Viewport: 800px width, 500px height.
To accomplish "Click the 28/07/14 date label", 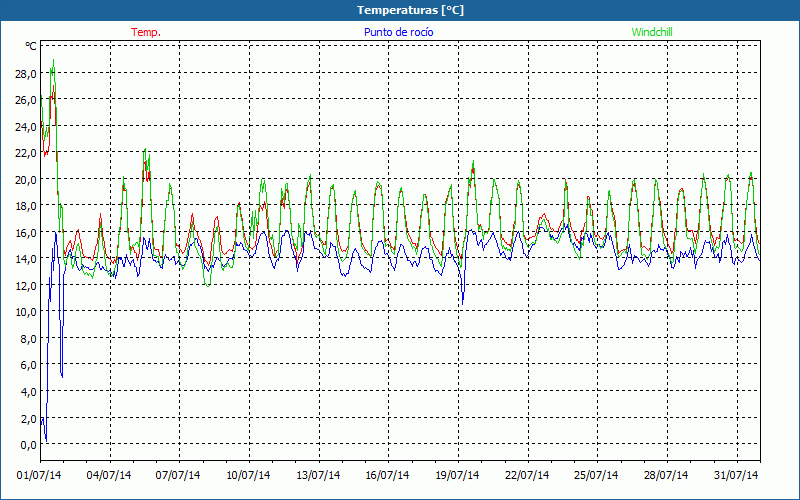I will [x=666, y=476].
